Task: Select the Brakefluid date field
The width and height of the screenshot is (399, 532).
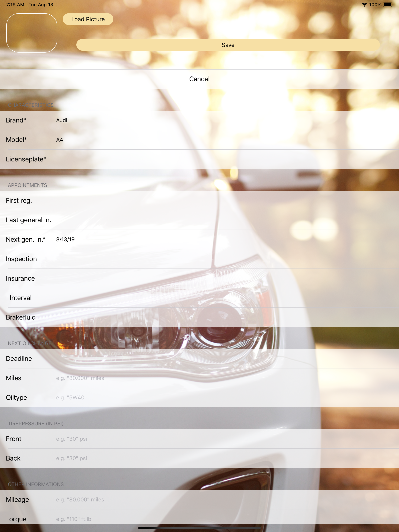Action: click(x=226, y=317)
